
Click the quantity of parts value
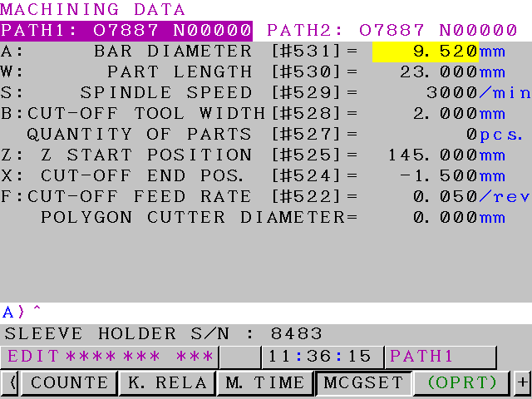pyautogui.click(x=471, y=135)
